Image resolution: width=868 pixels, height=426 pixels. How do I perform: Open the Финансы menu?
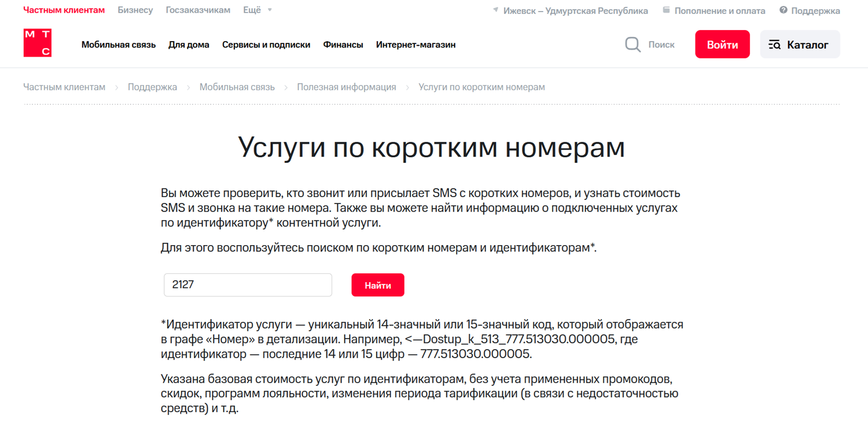point(343,45)
